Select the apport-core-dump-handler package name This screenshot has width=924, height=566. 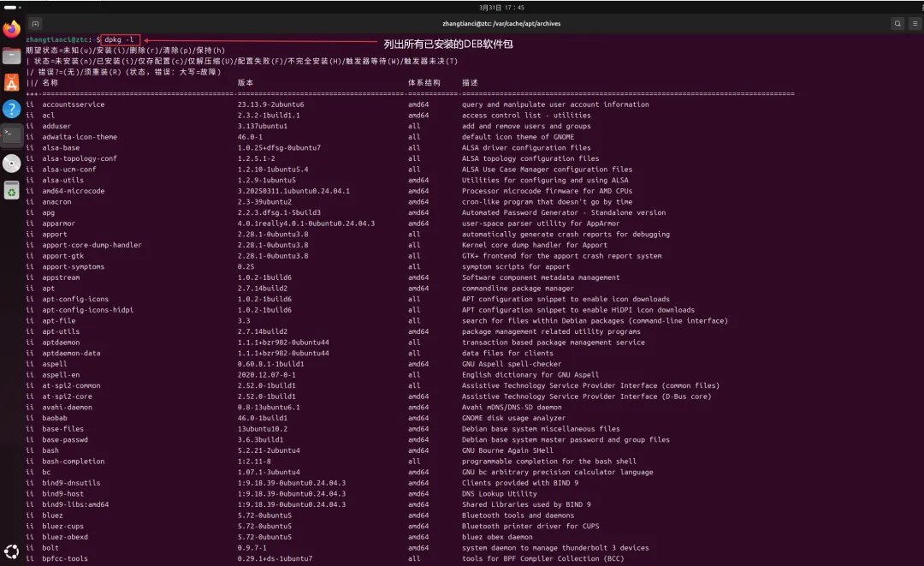point(92,245)
